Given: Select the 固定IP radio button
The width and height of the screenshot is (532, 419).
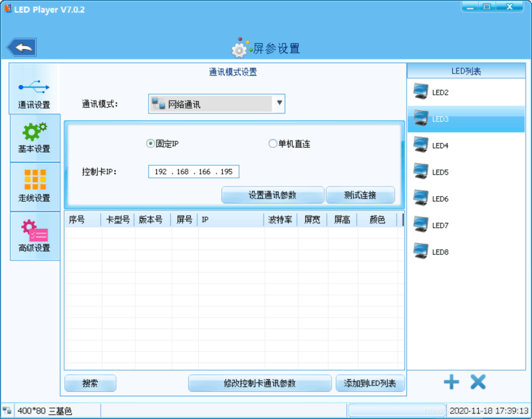Looking at the screenshot, I should [x=150, y=144].
